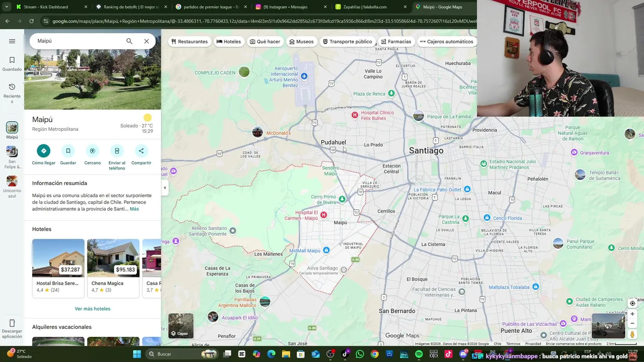Click the Cómo llegar directions icon

[x=44, y=151]
